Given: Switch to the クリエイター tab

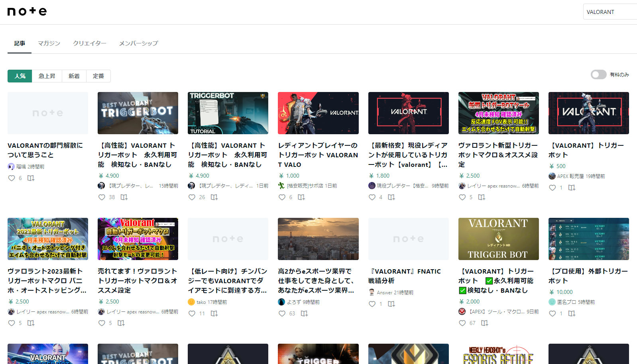Looking at the screenshot, I should coord(90,43).
